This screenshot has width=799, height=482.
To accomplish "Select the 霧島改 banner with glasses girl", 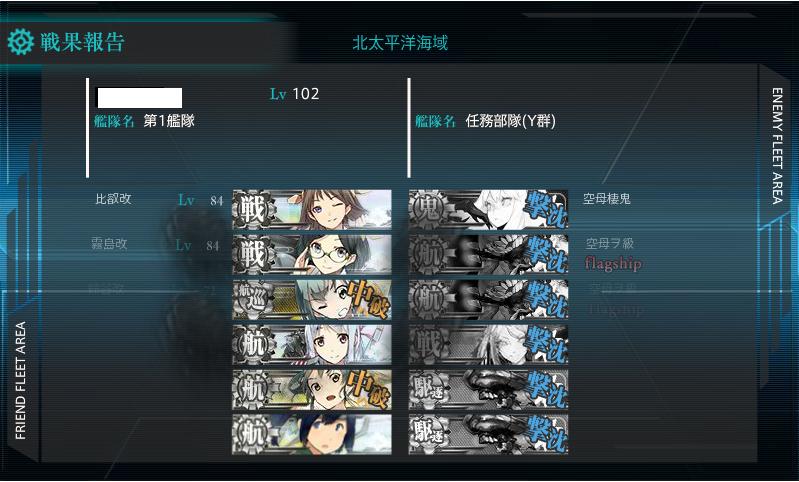I will point(312,254).
